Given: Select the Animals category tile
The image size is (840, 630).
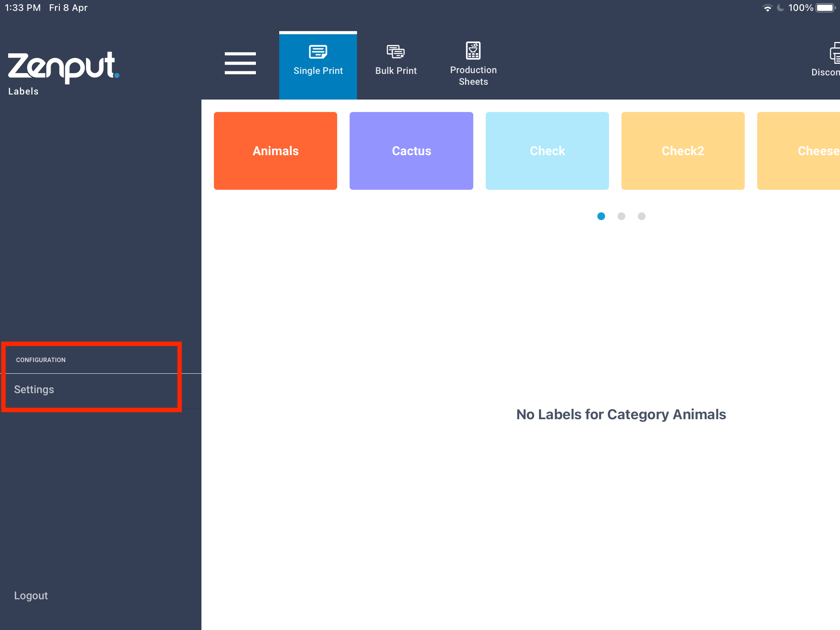Looking at the screenshot, I should click(x=275, y=151).
